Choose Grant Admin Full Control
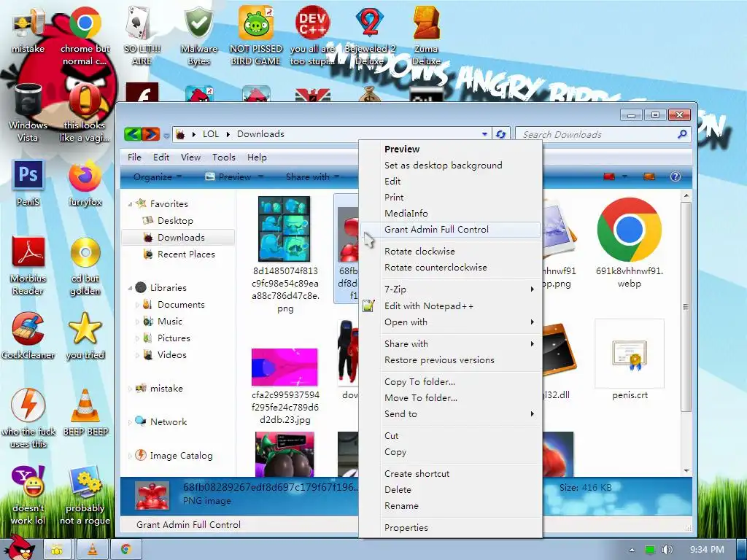 pos(451,230)
